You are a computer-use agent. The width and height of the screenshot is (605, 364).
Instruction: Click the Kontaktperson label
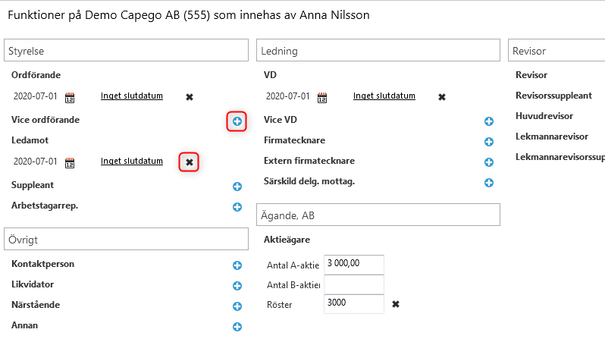click(x=42, y=264)
